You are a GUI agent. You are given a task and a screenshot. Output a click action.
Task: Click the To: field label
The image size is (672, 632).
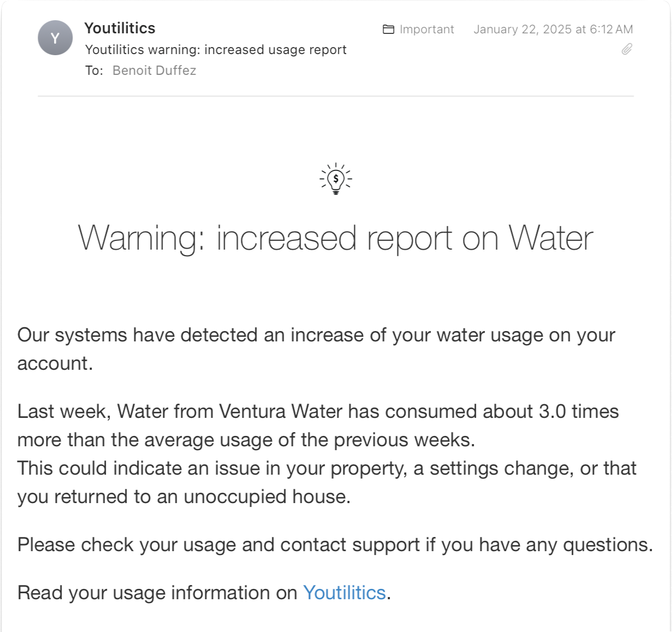click(x=94, y=70)
